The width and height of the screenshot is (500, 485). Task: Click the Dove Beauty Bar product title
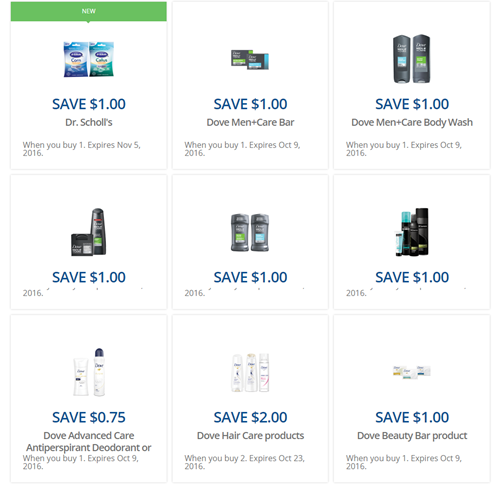[x=412, y=436]
